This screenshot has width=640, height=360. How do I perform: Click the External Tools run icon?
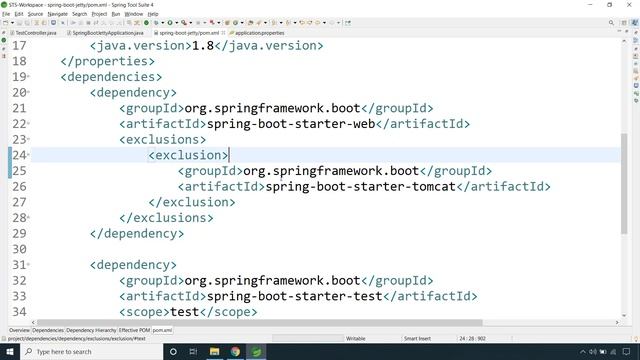pos(184,23)
